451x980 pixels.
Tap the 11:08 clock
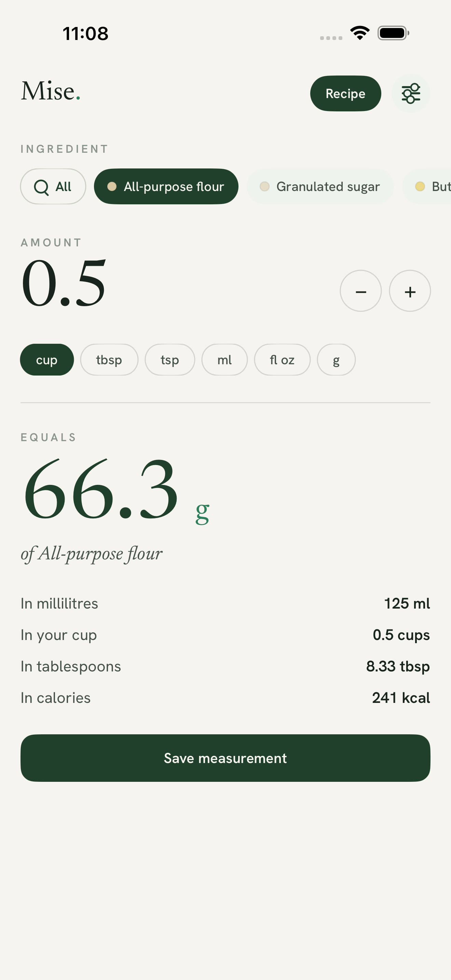(85, 33)
